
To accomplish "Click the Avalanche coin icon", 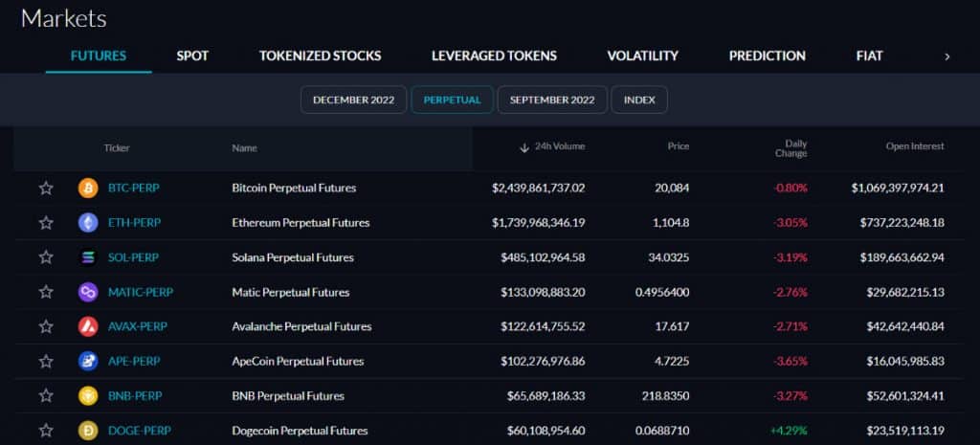I will click(x=88, y=326).
